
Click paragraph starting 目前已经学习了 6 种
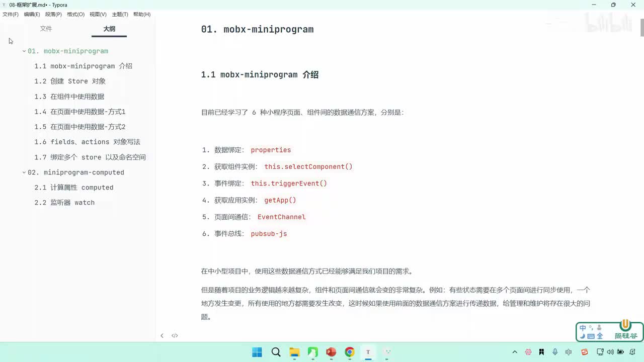click(302, 113)
